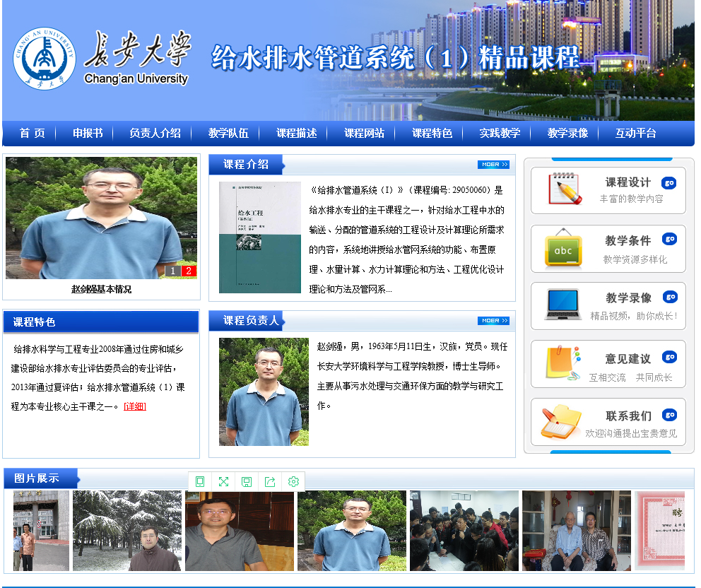This screenshot has width=701, height=588.
Task: Click the abc chalkboard 教学条件 icon
Action: point(563,248)
